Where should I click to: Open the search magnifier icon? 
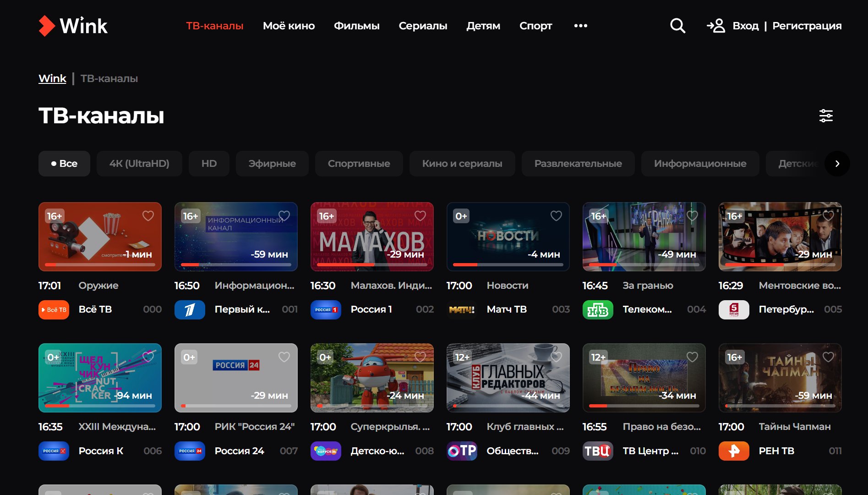[x=677, y=26]
